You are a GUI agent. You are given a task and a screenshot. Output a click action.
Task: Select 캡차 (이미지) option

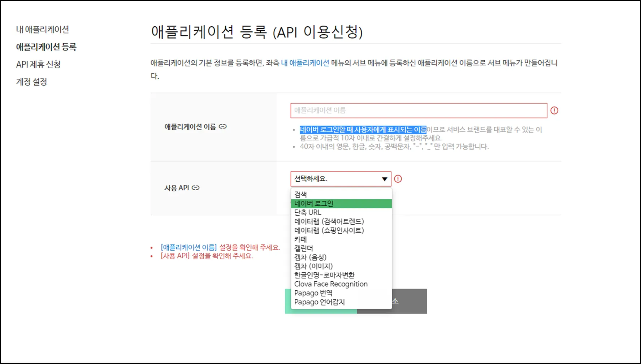341,266
